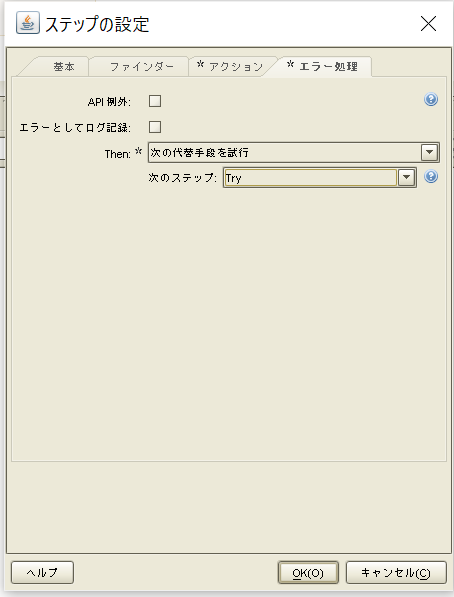The image size is (454, 597).
Task: Open help icon beside 次のステップ field
Action: (x=431, y=177)
